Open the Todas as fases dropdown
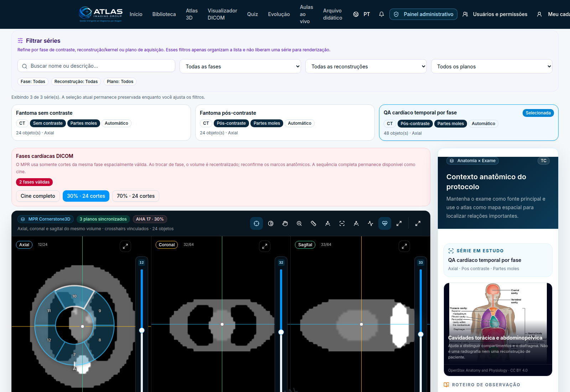Image resolution: width=570 pixels, height=392 pixels. pyautogui.click(x=240, y=66)
